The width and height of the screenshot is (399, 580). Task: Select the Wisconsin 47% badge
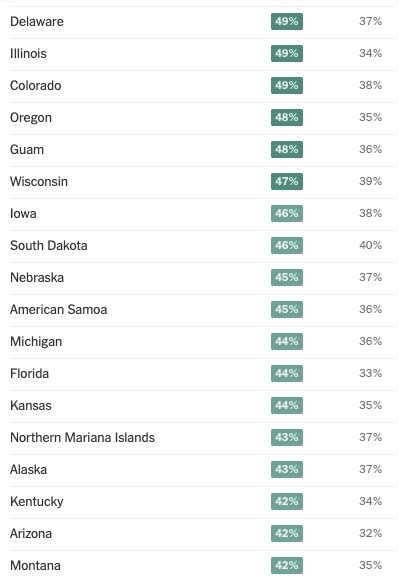tap(287, 181)
